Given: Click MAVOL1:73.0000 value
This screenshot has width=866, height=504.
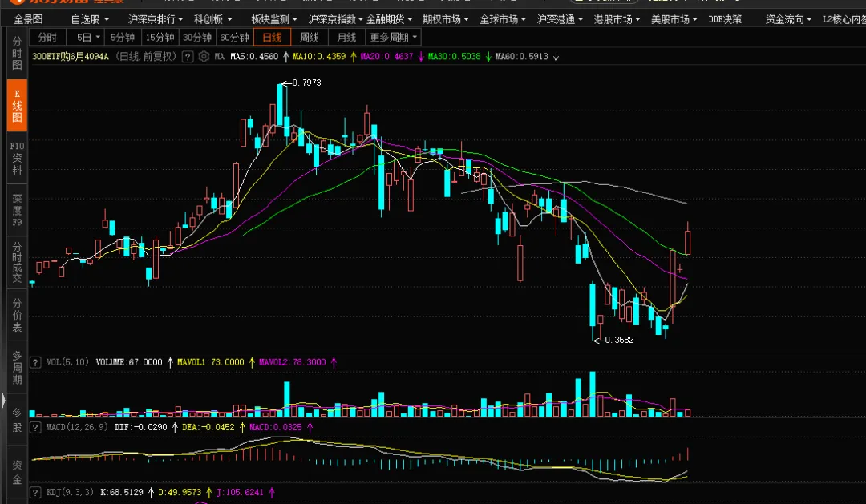Looking at the screenshot, I should 210,362.
